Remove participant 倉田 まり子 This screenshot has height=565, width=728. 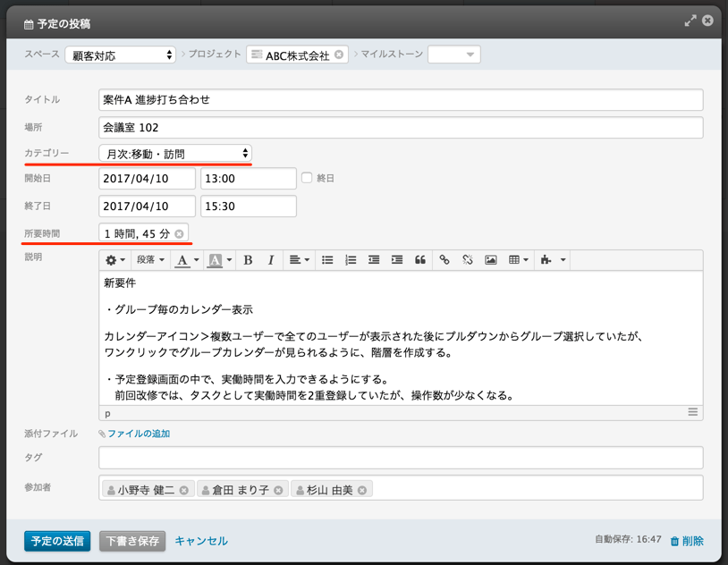point(278,490)
